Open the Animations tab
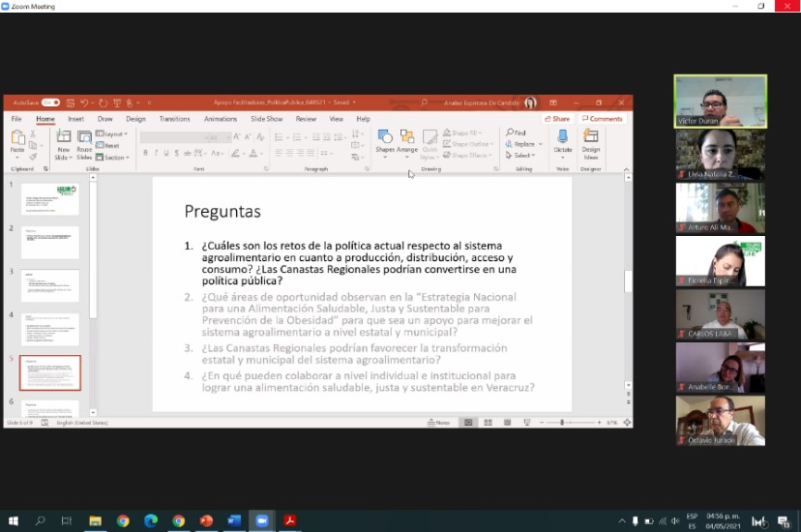 tap(221, 119)
